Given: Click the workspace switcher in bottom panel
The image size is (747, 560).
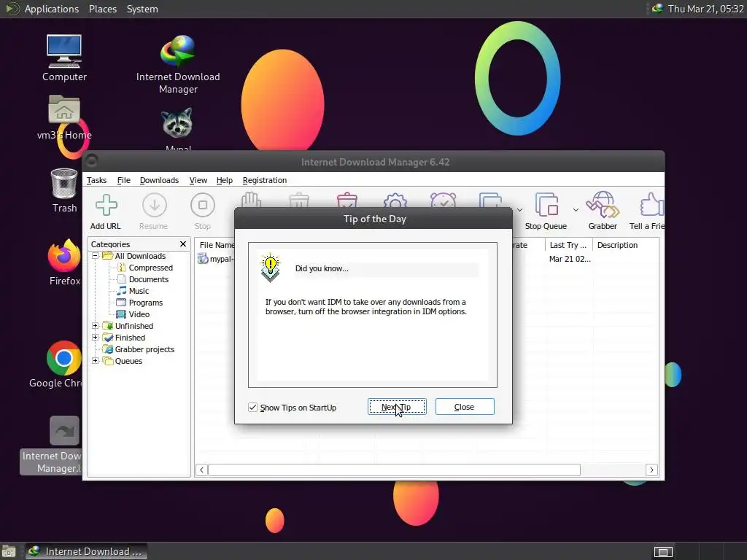Looking at the screenshot, I should pyautogui.click(x=663, y=551).
